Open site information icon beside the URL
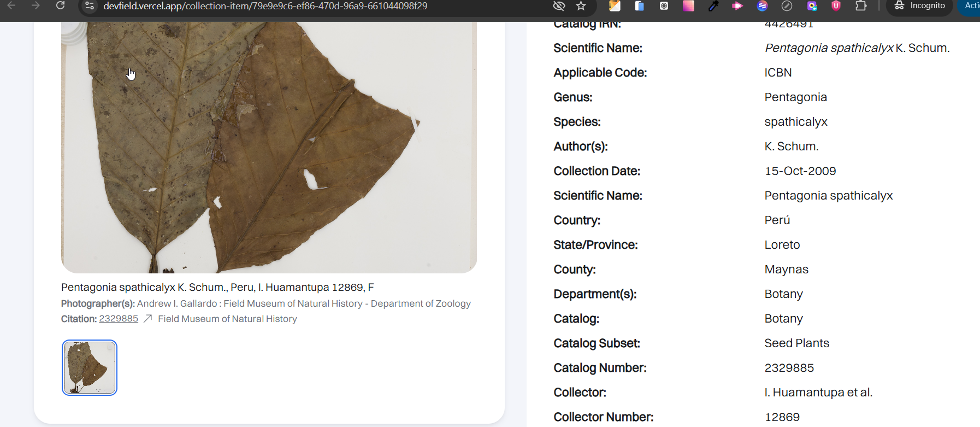Screen dimensions: 980x427 (90, 6)
